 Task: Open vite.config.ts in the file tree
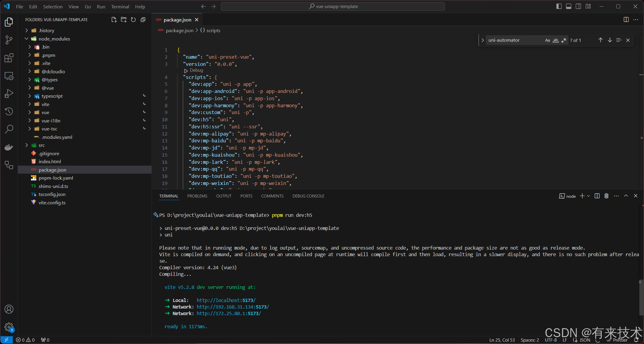(52, 203)
